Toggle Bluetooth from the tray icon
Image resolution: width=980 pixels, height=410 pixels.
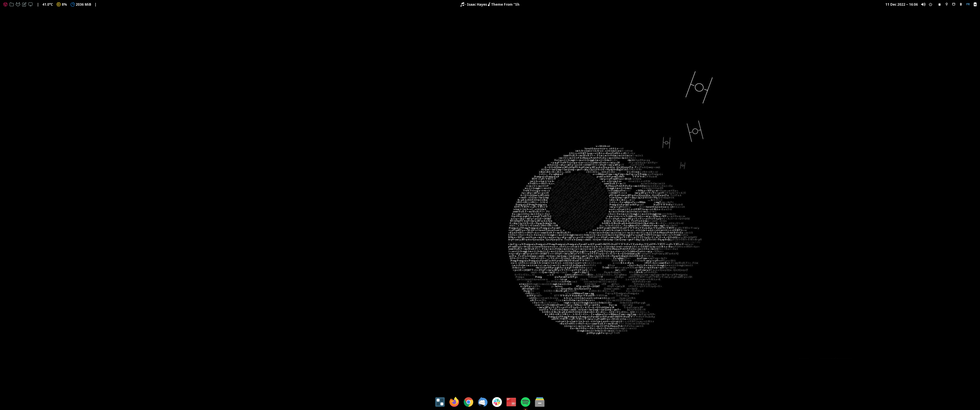961,5
